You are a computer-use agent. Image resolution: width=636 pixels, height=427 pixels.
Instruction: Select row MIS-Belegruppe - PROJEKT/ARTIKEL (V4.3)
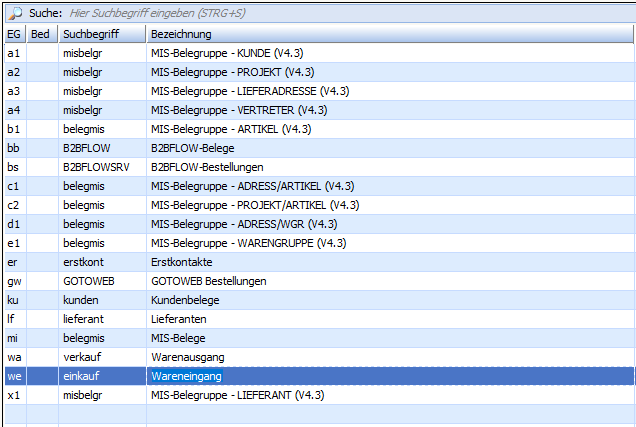point(319,205)
